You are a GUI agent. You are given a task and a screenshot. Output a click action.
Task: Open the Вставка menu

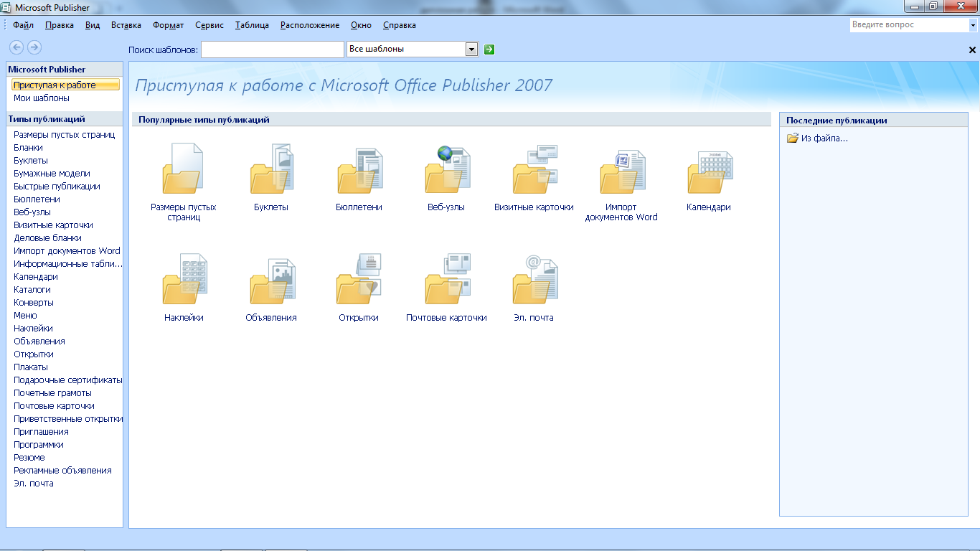coord(126,25)
